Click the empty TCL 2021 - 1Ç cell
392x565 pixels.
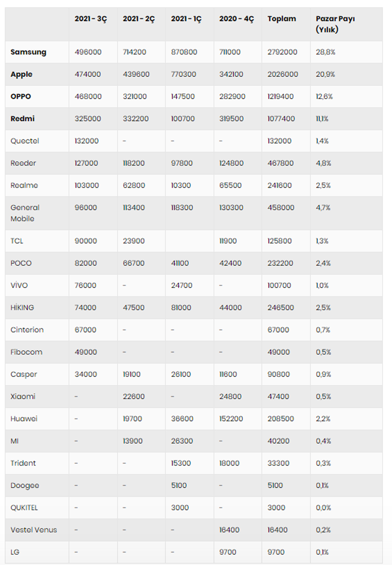[x=189, y=241]
